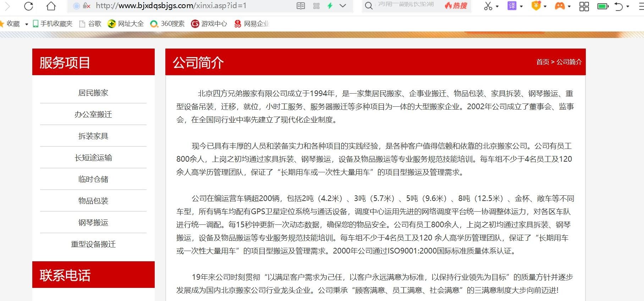The height and width of the screenshot is (301, 644).
Task: Expand the address bar dropdown chevron
Action: [343, 6]
